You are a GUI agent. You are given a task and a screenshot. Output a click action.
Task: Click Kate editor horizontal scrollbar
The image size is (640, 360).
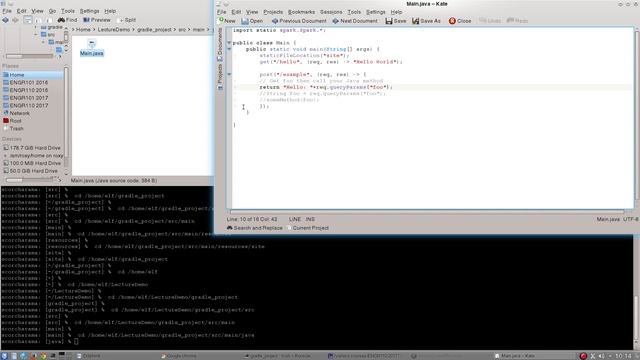pos(427,212)
